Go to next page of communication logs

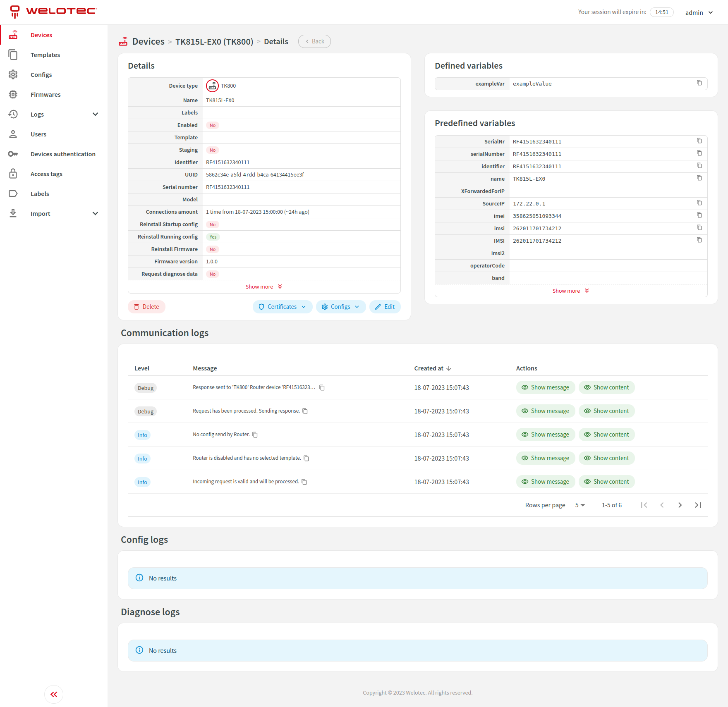coord(680,505)
